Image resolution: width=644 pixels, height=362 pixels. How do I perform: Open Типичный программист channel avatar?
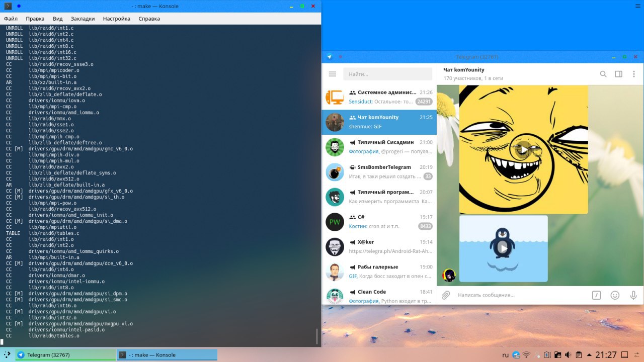click(x=335, y=197)
